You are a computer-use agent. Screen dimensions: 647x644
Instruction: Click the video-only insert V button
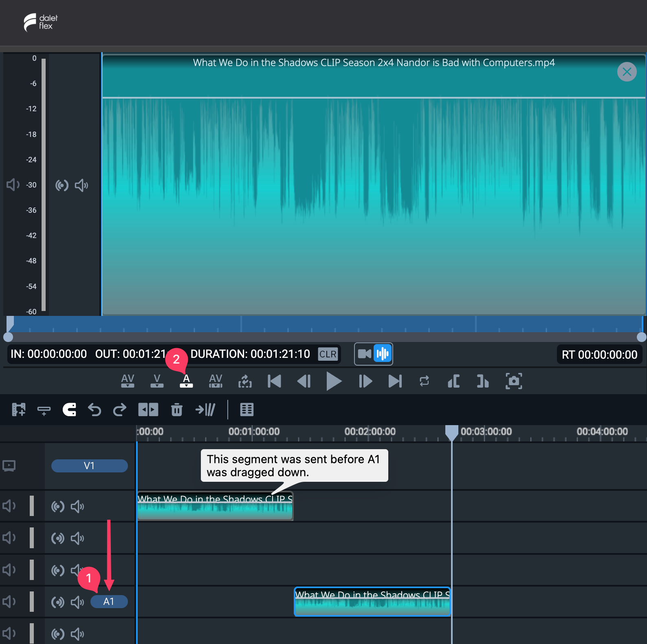coord(157,381)
